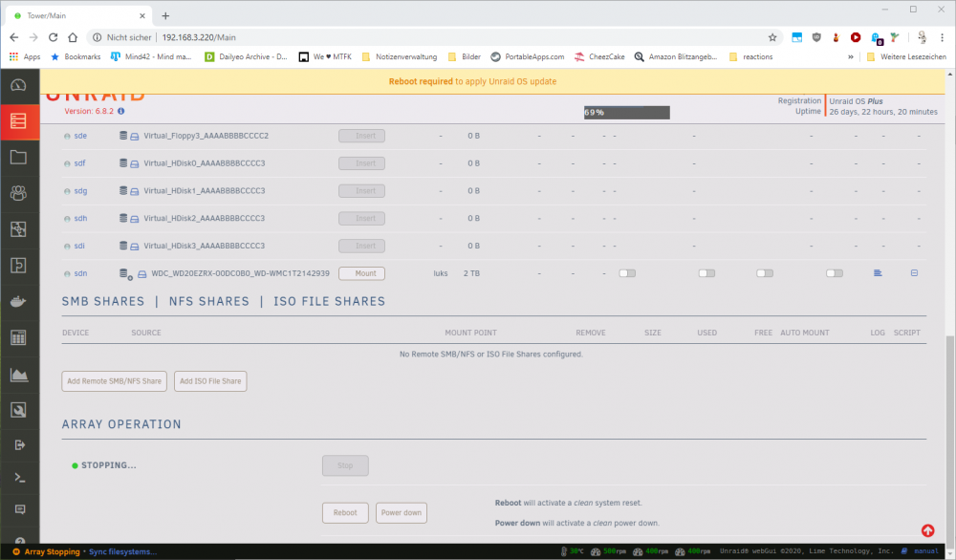Click Add Remote SMB/NFS Share button

click(114, 381)
